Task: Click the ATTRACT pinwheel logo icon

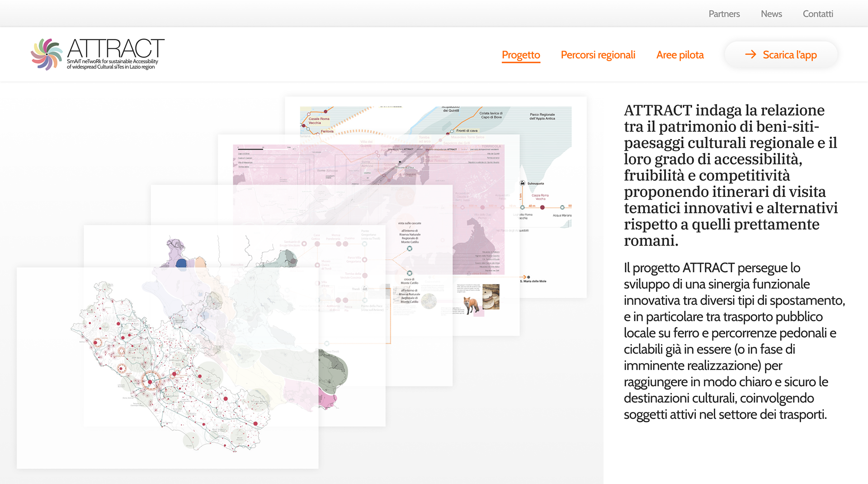Action: (x=47, y=54)
